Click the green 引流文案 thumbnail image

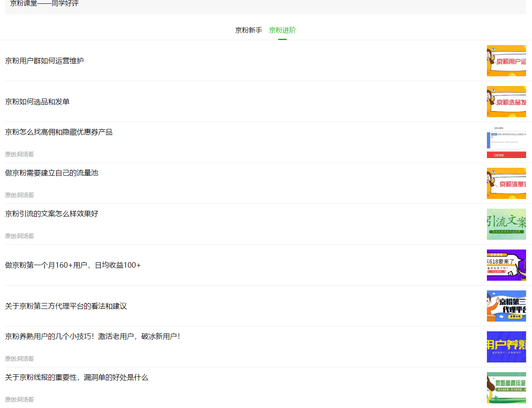point(506,224)
